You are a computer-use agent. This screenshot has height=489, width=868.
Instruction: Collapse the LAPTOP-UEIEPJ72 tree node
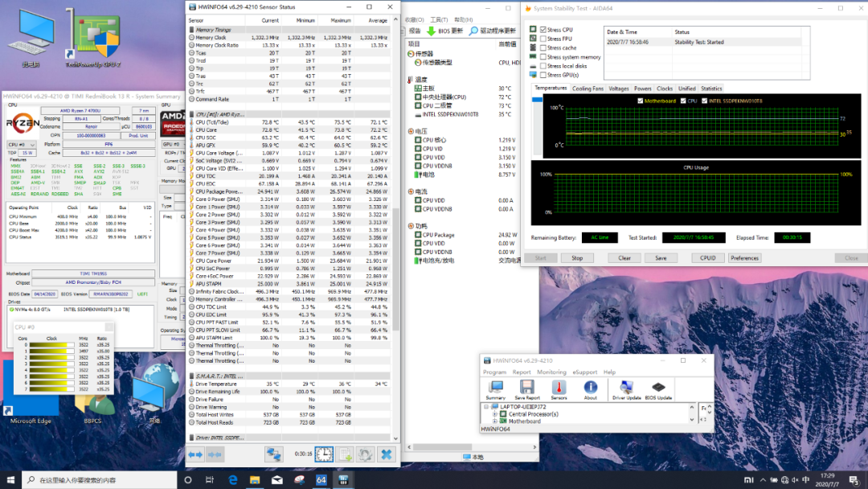(x=486, y=407)
